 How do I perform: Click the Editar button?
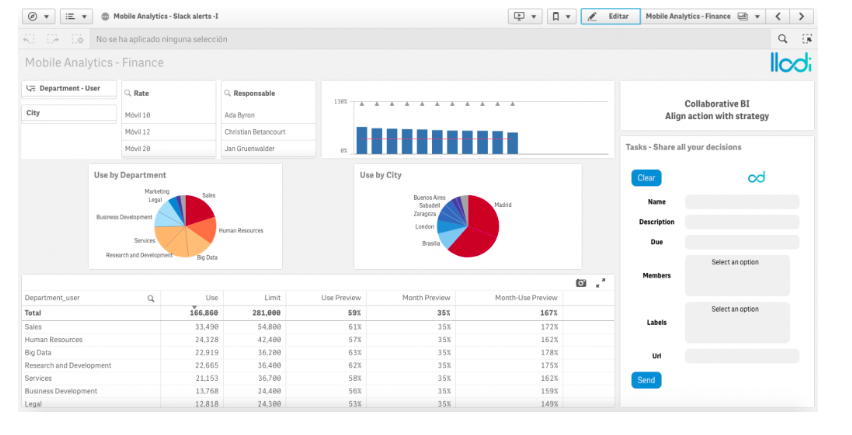point(611,16)
